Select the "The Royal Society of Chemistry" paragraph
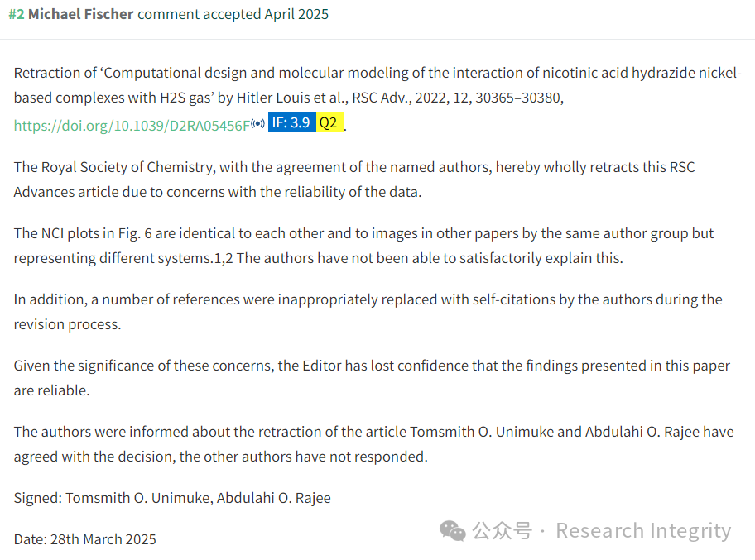Viewport: 755px width, 560px height. tap(354, 179)
